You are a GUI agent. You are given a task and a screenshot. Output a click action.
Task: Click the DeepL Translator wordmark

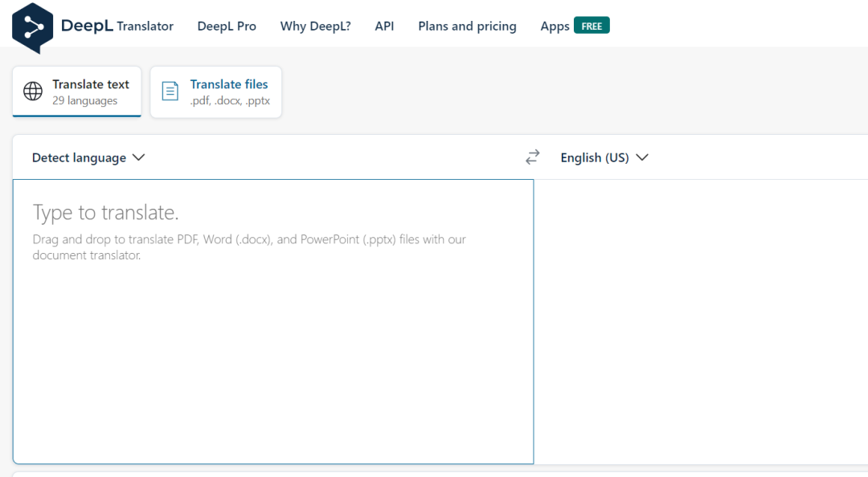tap(117, 26)
